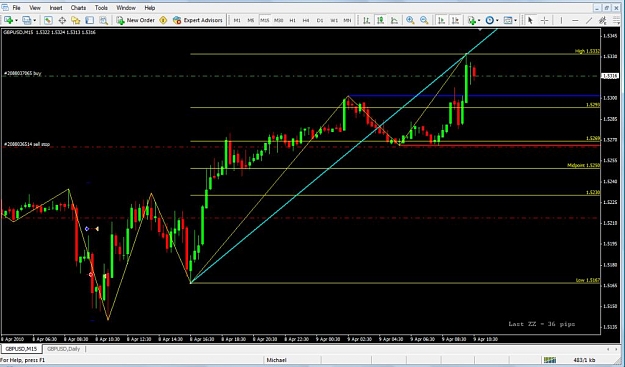625x367 pixels.
Task: Expand the New Chart dropdown arrow
Action: point(16,20)
